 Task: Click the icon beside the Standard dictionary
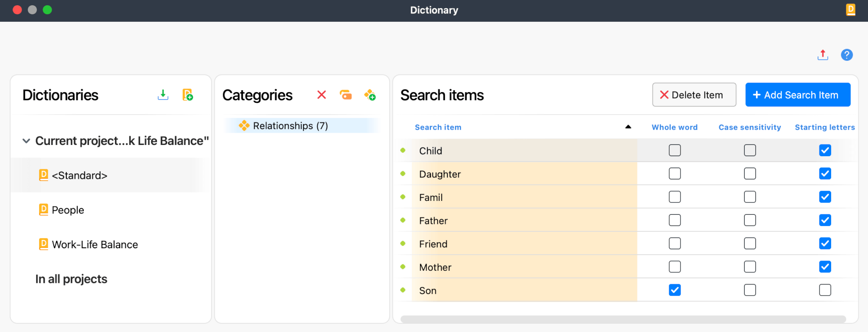pos(43,175)
